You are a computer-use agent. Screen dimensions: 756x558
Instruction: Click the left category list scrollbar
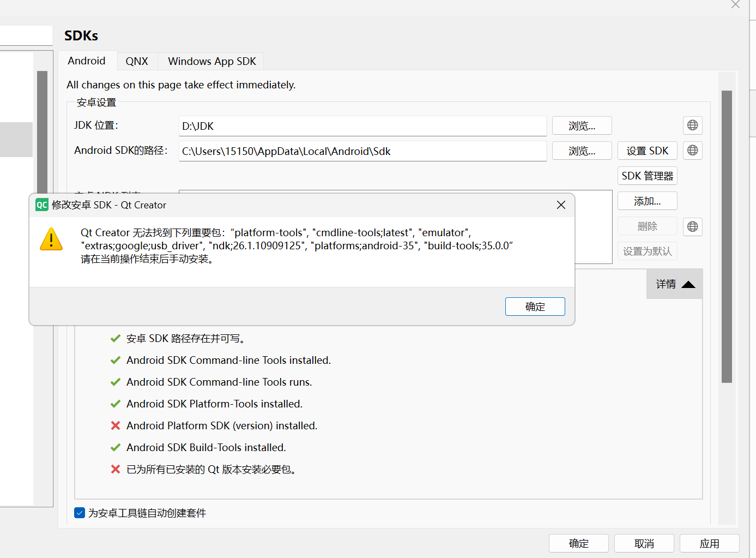pos(42,131)
